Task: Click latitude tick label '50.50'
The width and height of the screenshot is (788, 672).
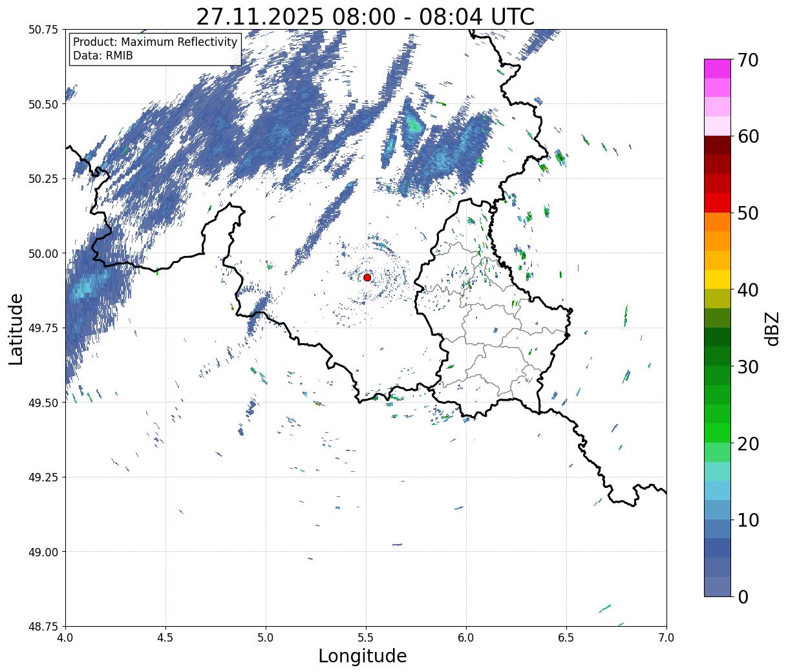Action: (x=43, y=104)
